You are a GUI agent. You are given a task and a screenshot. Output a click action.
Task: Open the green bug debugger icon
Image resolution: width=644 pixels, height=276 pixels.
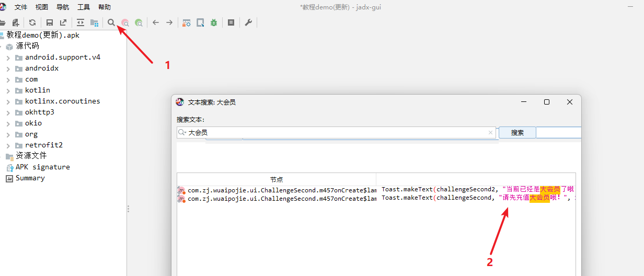214,22
